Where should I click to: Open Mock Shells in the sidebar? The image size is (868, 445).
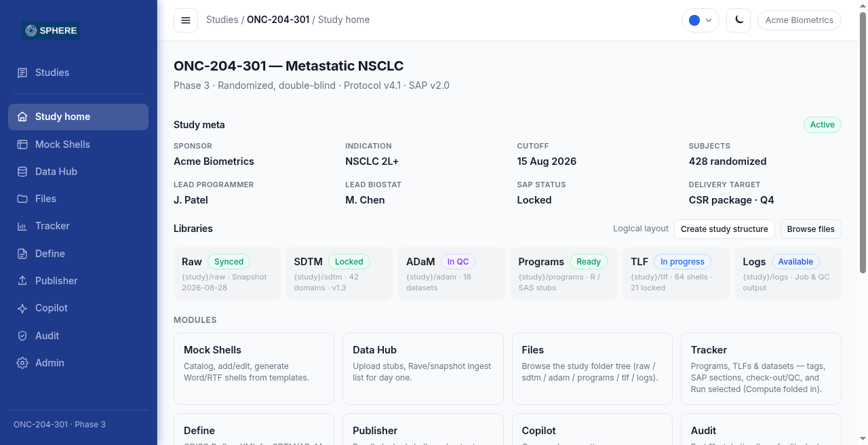pyautogui.click(x=78, y=144)
